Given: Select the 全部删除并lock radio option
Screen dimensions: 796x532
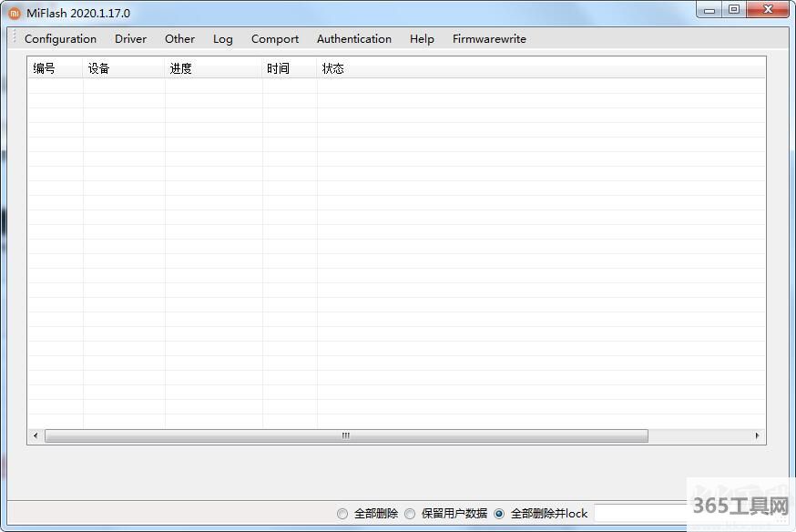Looking at the screenshot, I should (x=499, y=514).
